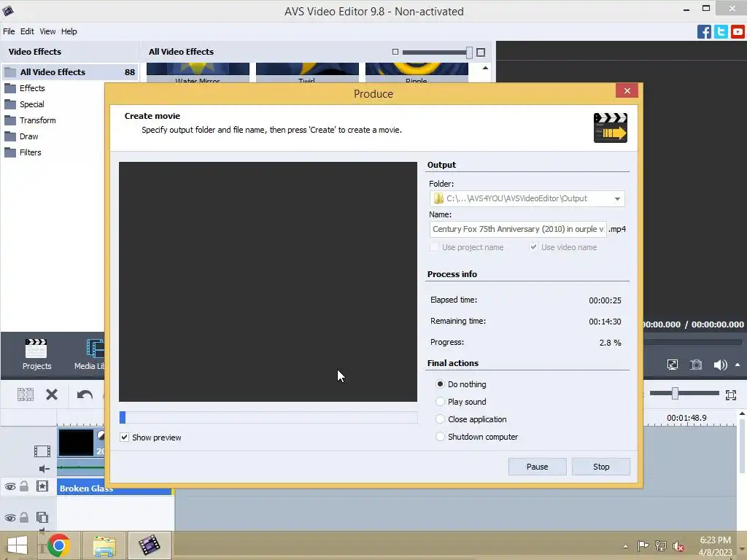Select the Transform folder
Image resolution: width=747 pixels, height=560 pixels.
pos(37,120)
